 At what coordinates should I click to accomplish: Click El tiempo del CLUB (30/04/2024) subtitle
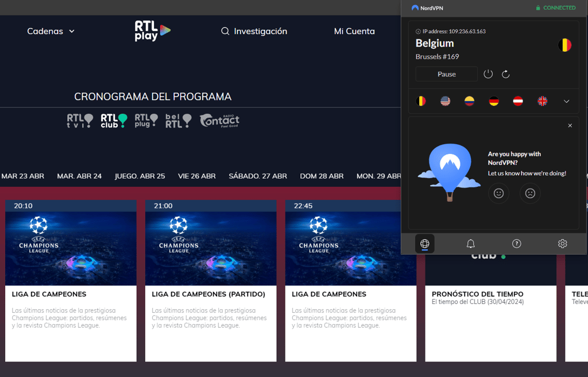pyautogui.click(x=478, y=302)
